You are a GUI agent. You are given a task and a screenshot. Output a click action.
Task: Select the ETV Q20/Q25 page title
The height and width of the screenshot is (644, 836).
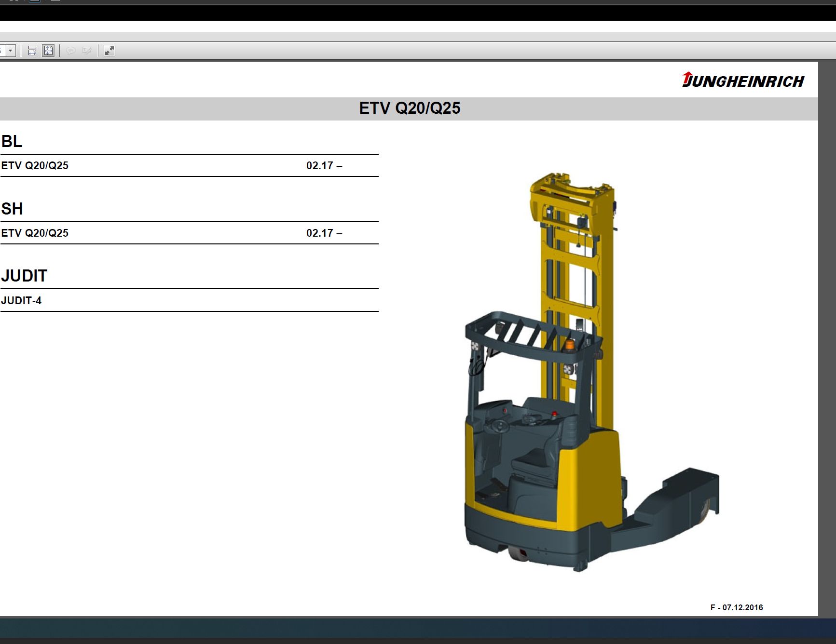point(411,108)
